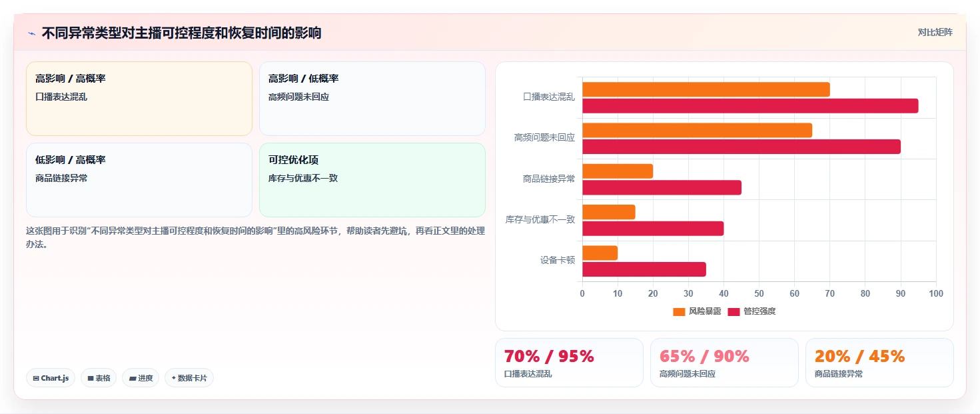980x414 pixels.
Task: Toggle the 风险暴露 legend item
Action: tap(697, 311)
